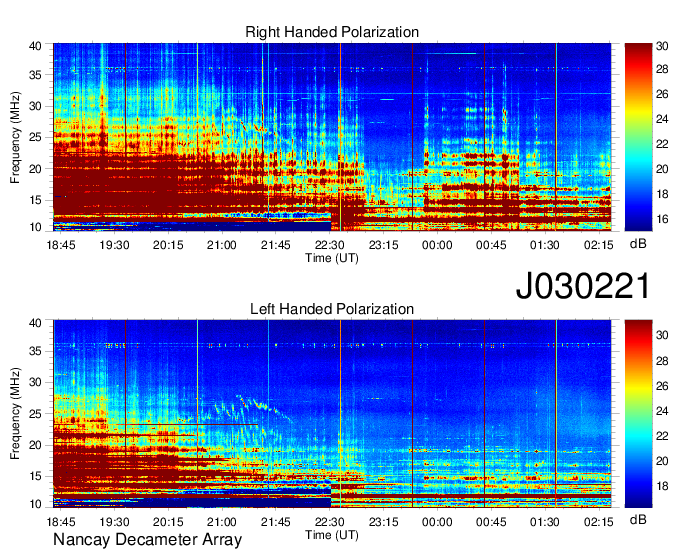
Task: Click the 23:15 time tick on the Right Handed plot
Action: pos(383,245)
